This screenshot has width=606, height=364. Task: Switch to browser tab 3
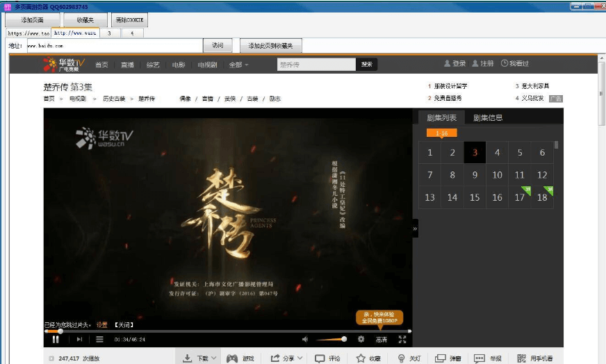tap(109, 33)
